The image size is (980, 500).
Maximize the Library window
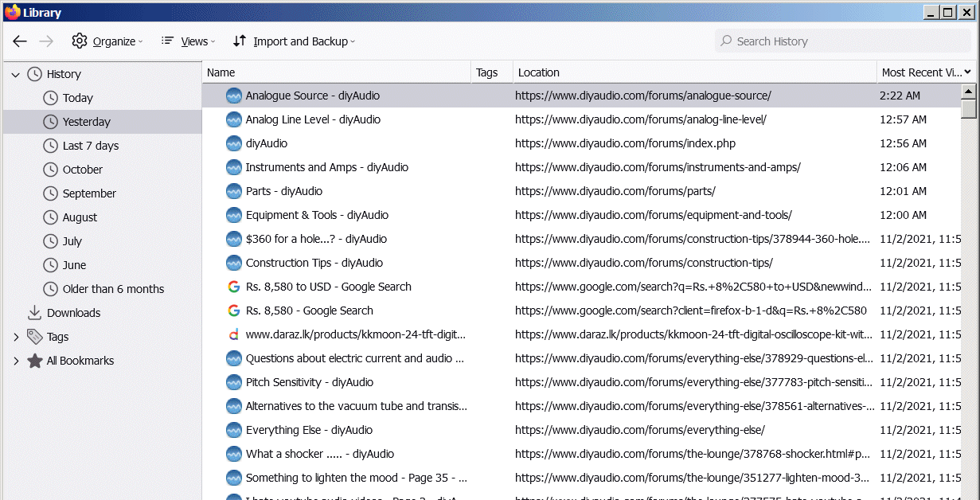(947, 12)
